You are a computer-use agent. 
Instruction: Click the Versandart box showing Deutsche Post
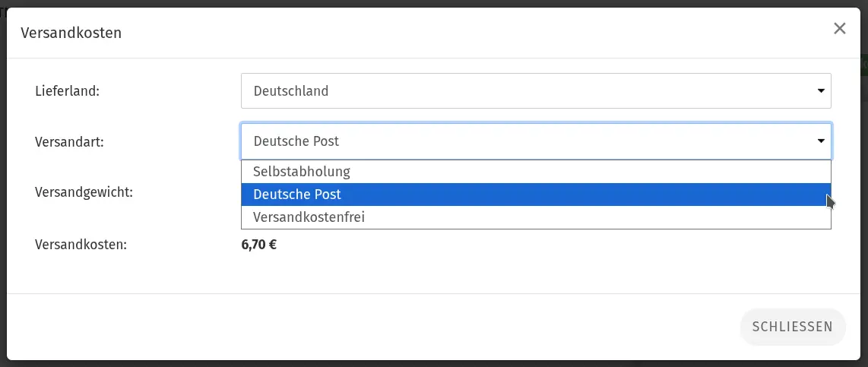coord(536,141)
